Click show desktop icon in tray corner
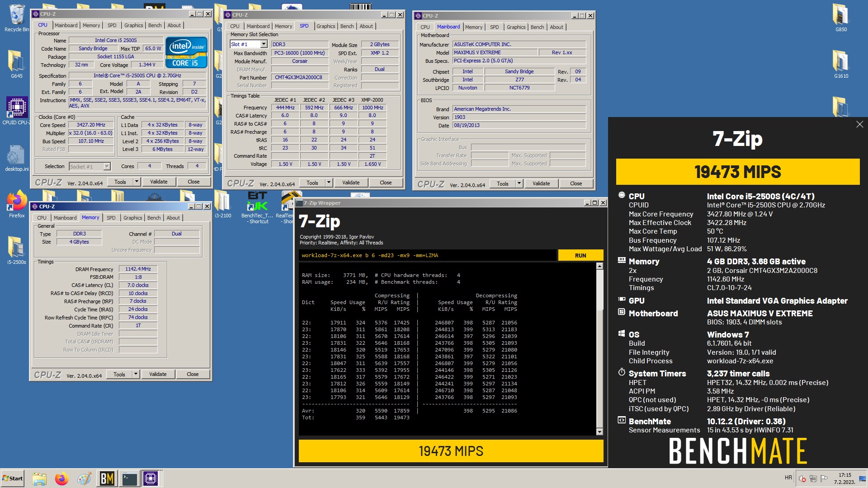Viewport: 868px width, 488px height. pyautogui.click(x=862, y=479)
